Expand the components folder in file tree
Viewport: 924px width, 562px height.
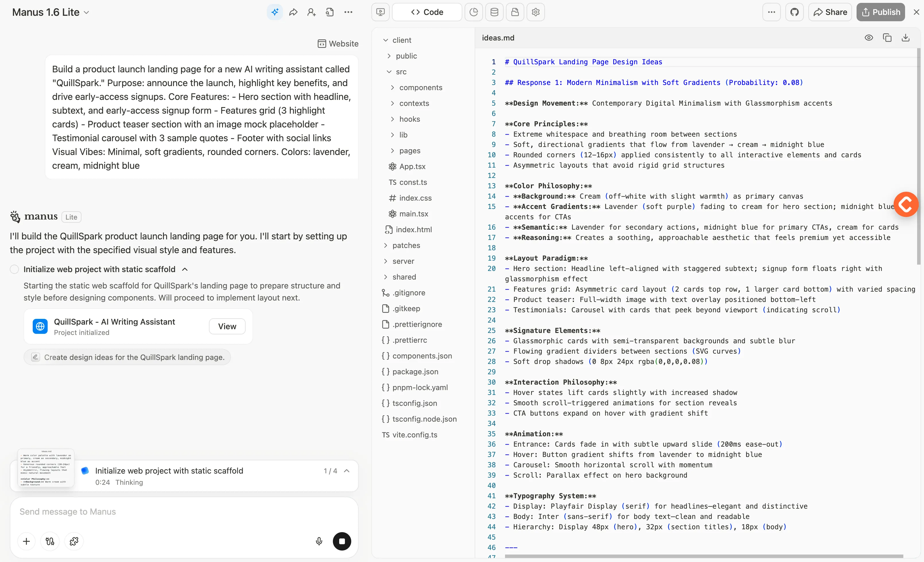tap(420, 88)
